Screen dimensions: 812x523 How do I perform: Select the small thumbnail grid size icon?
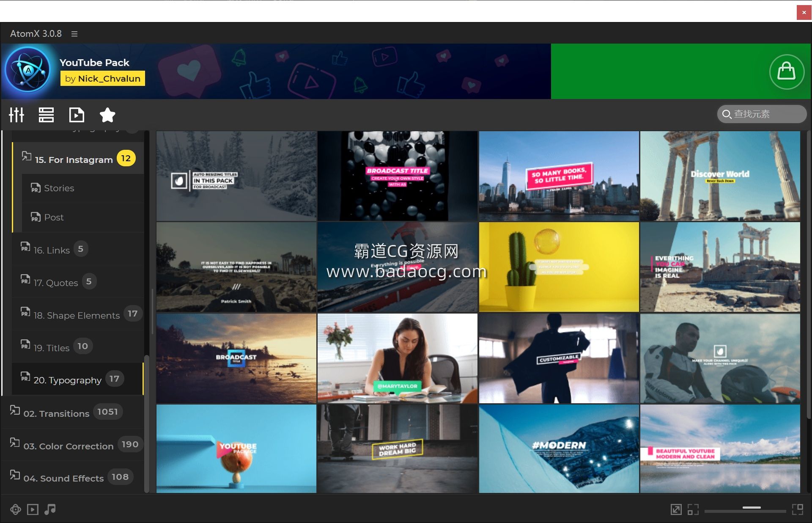(x=693, y=509)
